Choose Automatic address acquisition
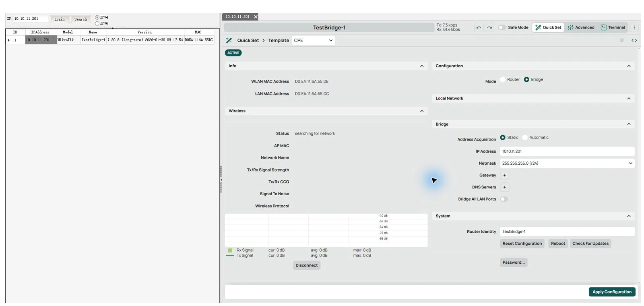The image size is (644, 306). [x=525, y=137]
